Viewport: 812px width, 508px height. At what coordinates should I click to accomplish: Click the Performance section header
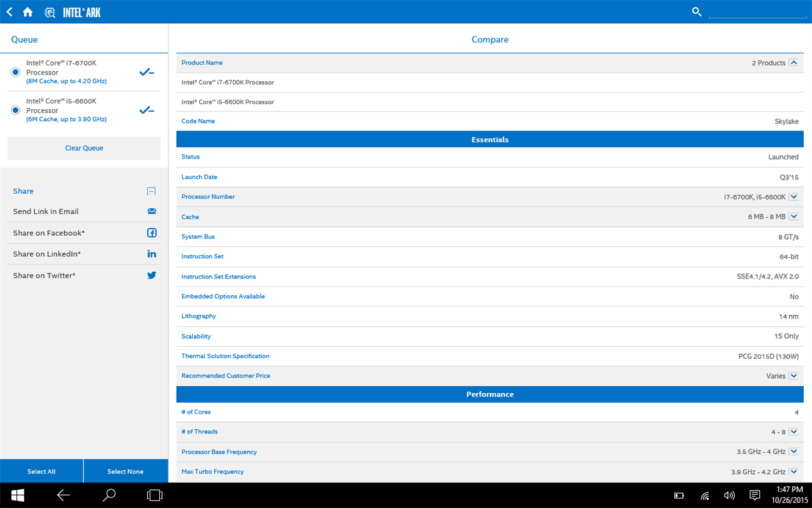point(490,394)
